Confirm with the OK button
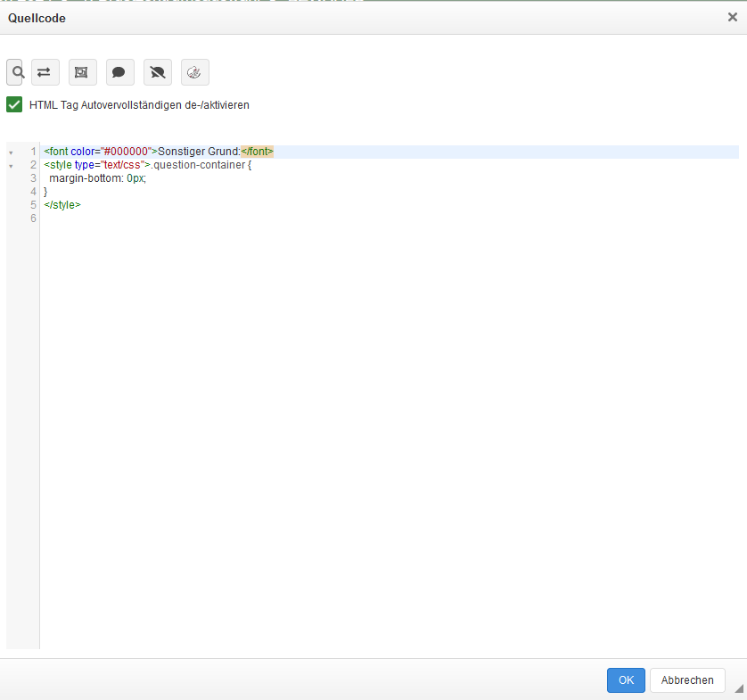This screenshot has width=747, height=700. 626,680
